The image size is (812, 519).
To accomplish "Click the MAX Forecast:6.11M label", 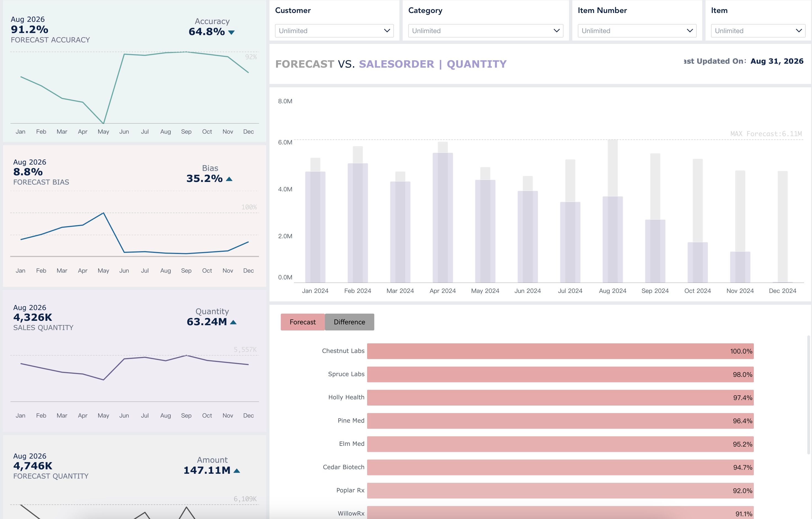I will pos(766,134).
